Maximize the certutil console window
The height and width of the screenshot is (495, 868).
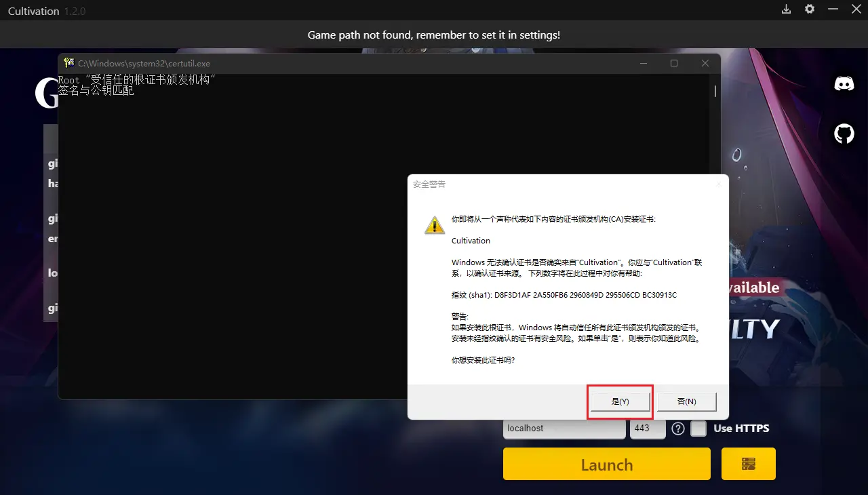coord(674,62)
